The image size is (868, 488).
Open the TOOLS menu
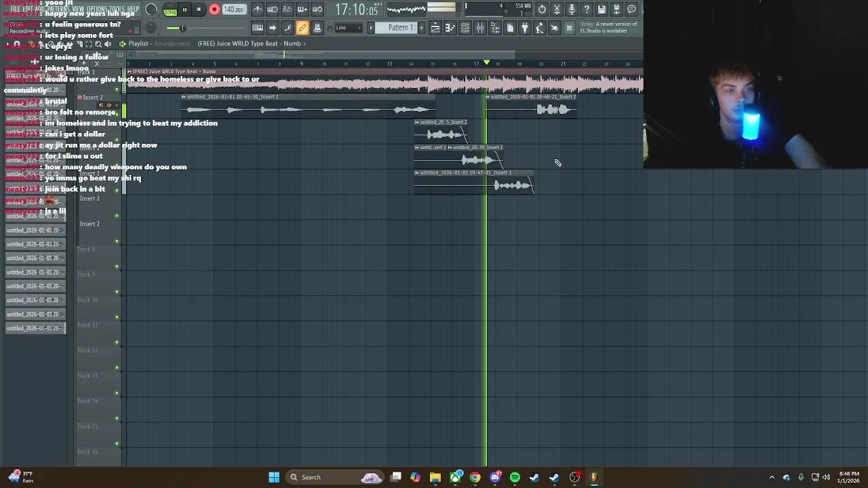[x=117, y=9]
